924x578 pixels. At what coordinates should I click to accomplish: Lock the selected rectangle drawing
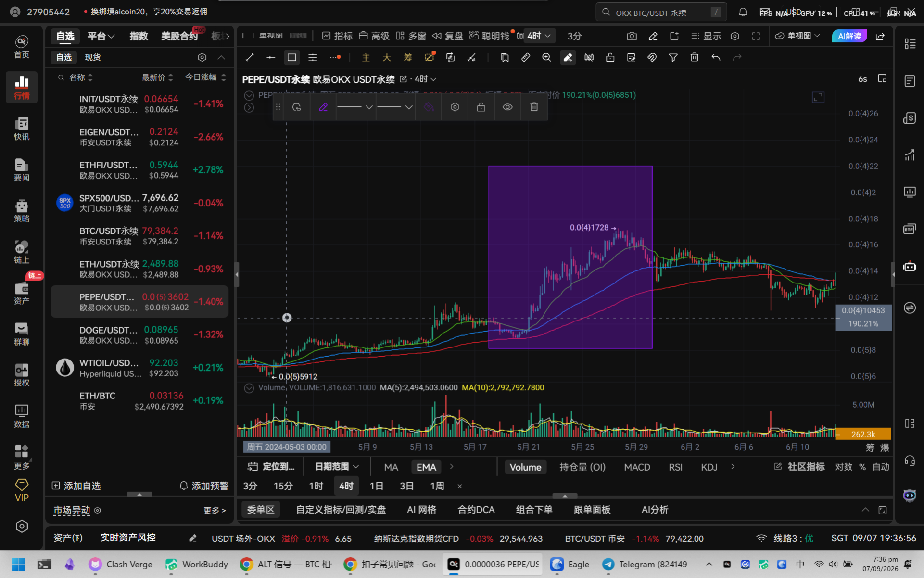[481, 107]
